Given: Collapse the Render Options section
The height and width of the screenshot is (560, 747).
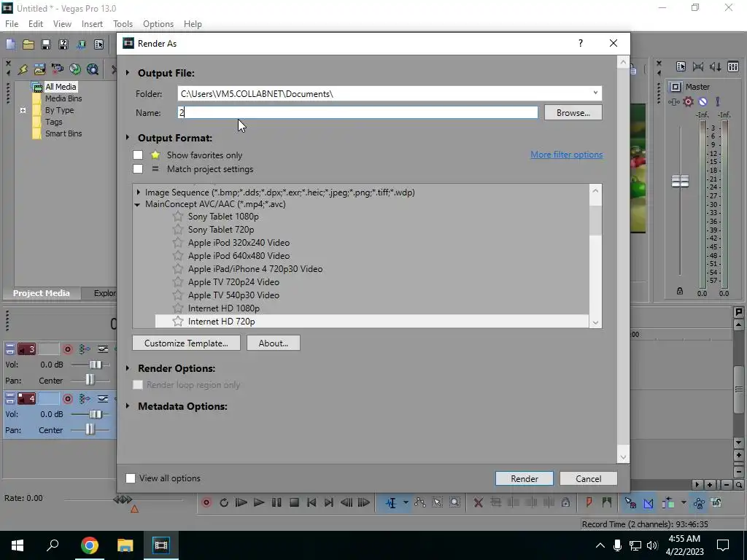Looking at the screenshot, I should [x=128, y=368].
